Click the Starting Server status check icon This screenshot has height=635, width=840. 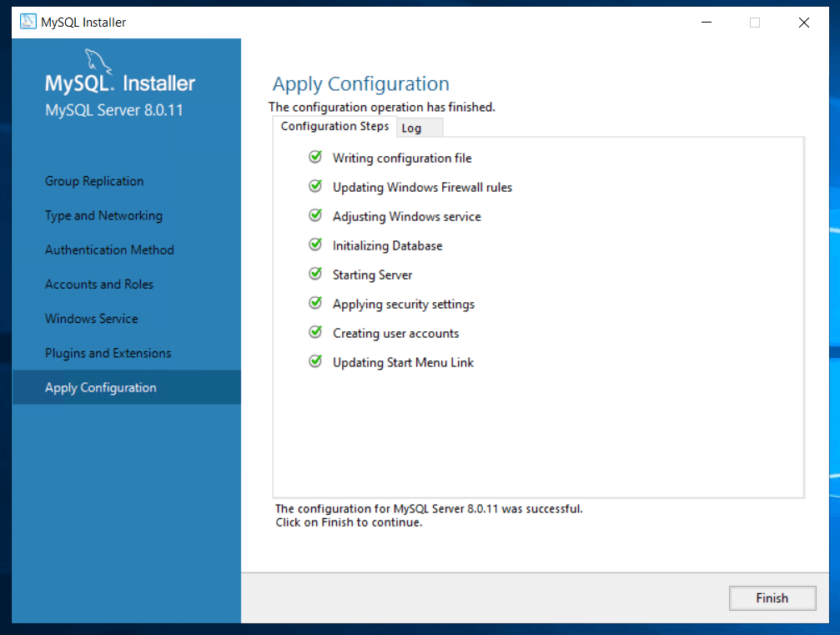point(315,274)
